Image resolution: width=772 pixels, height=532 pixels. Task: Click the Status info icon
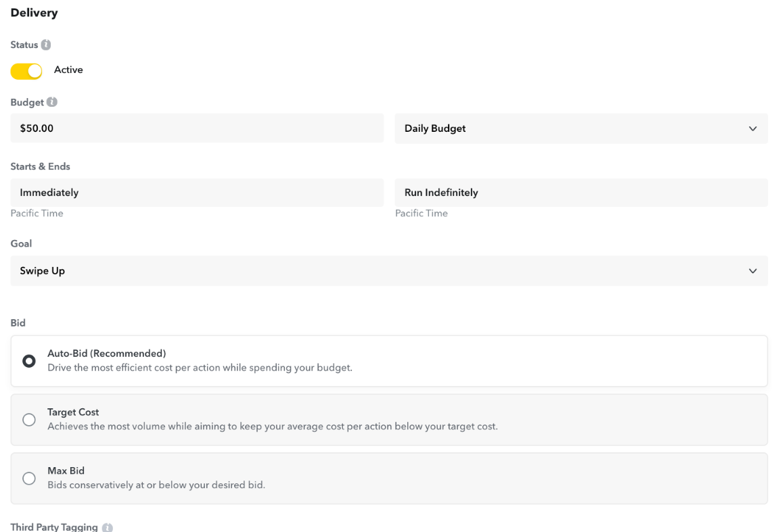coord(46,45)
